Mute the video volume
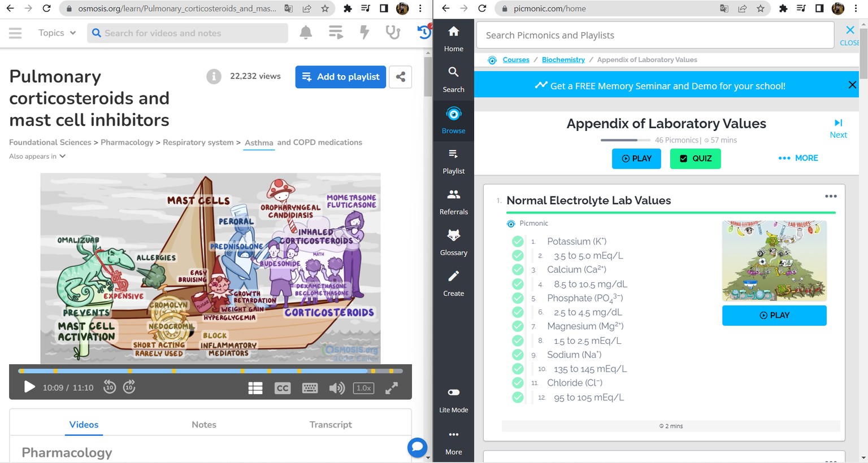 [x=337, y=388]
